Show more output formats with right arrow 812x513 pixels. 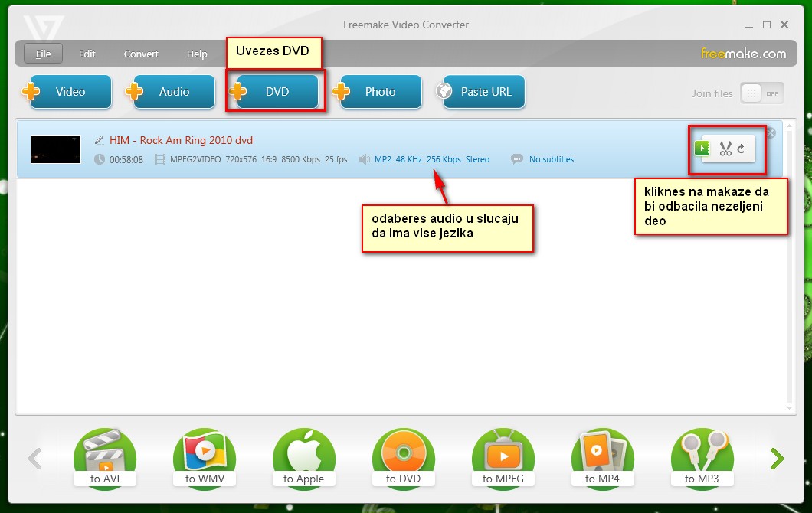coord(777,459)
